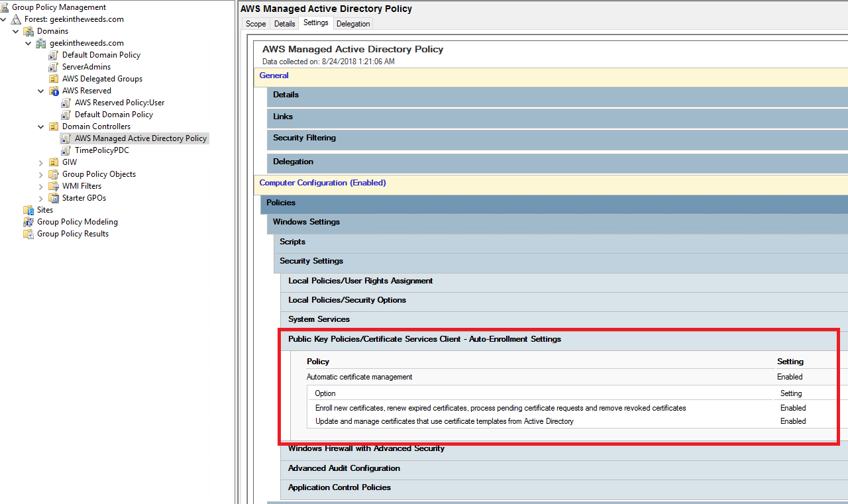Click the Group Policy Results icon
The height and width of the screenshot is (504, 848).
(x=29, y=233)
